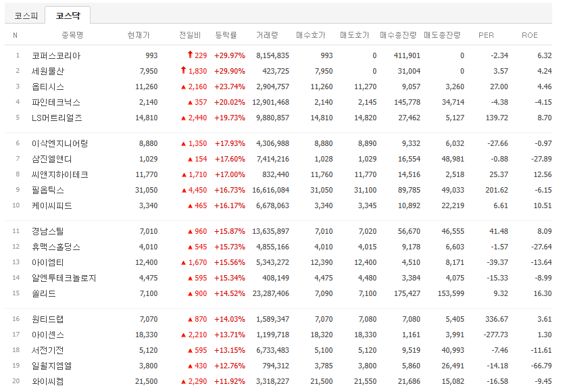The height and width of the screenshot is (392, 565).
Task: Click the 파인테크닉스 stock name
Action: (56, 102)
